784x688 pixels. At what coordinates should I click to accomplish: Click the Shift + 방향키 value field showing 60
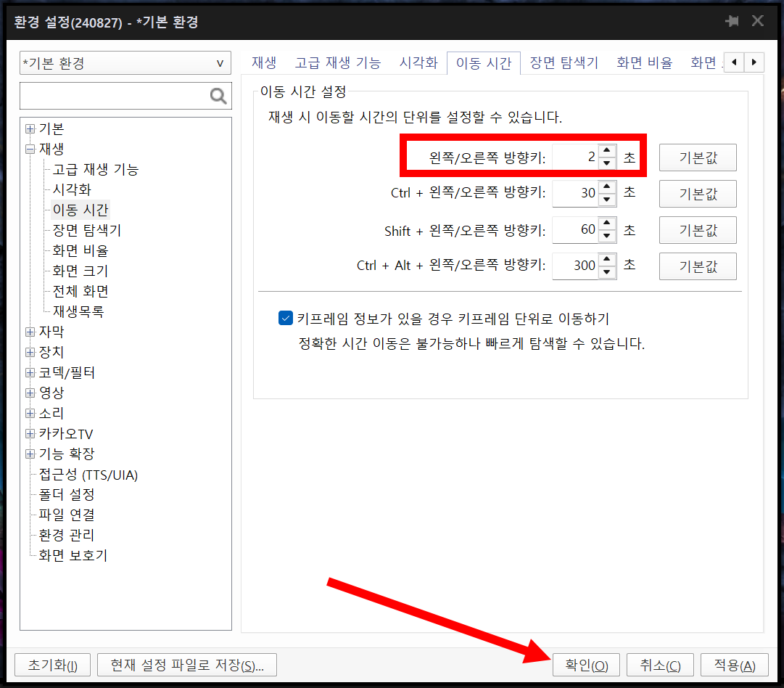pos(575,229)
